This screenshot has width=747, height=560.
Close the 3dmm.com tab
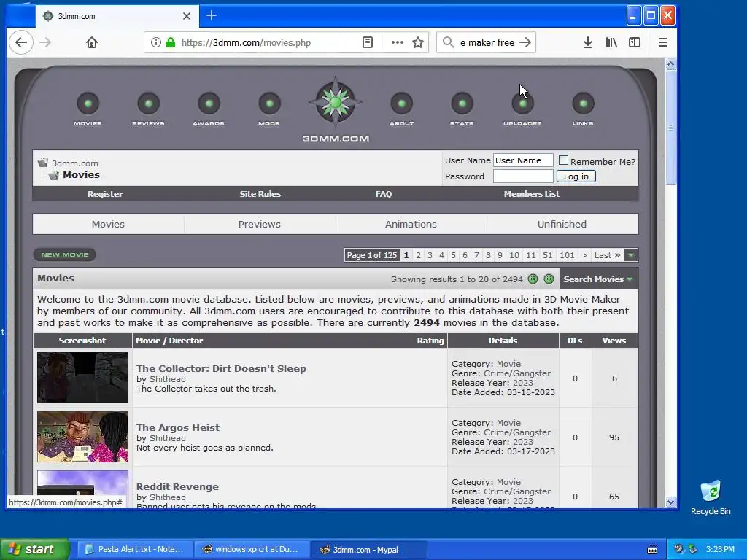click(187, 16)
